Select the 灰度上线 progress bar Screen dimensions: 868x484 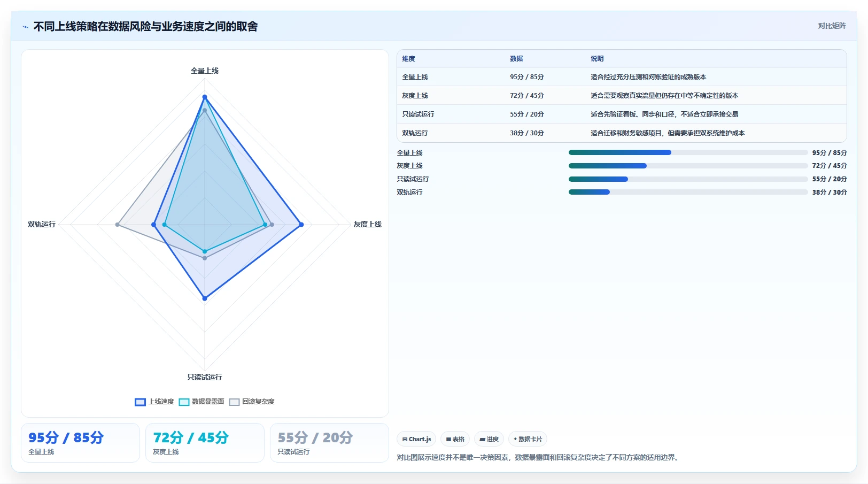tap(688, 166)
